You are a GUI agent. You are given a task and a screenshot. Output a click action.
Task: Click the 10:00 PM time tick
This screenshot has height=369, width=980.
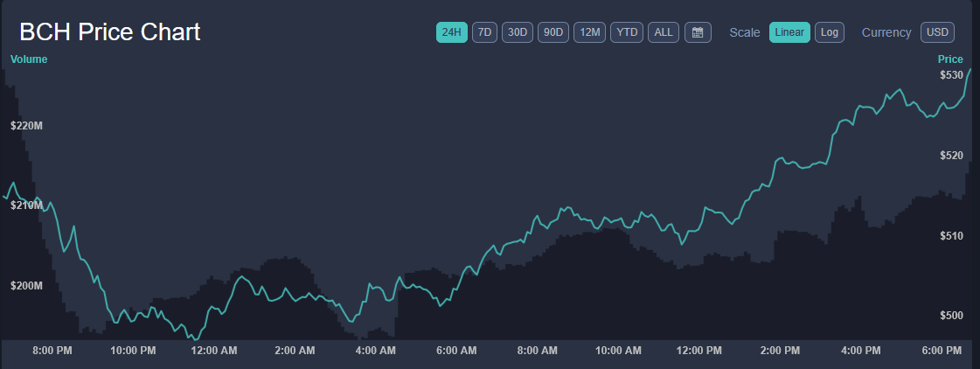(x=133, y=351)
